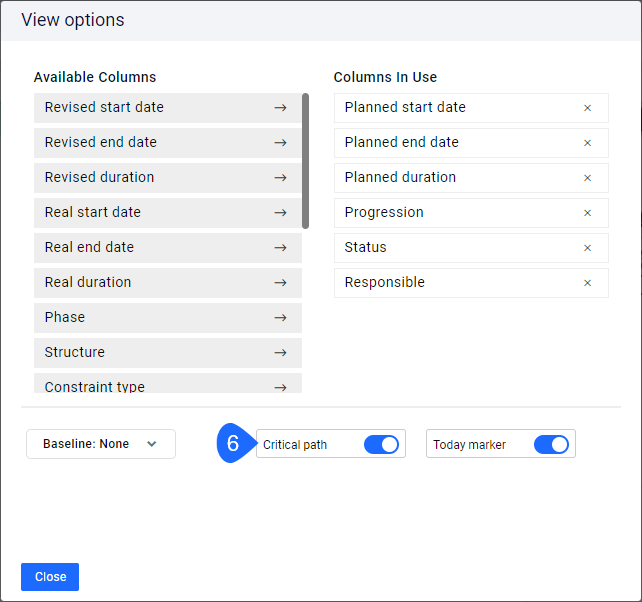This screenshot has width=642, height=602.
Task: Remove Planned start date column
Action: click(587, 108)
